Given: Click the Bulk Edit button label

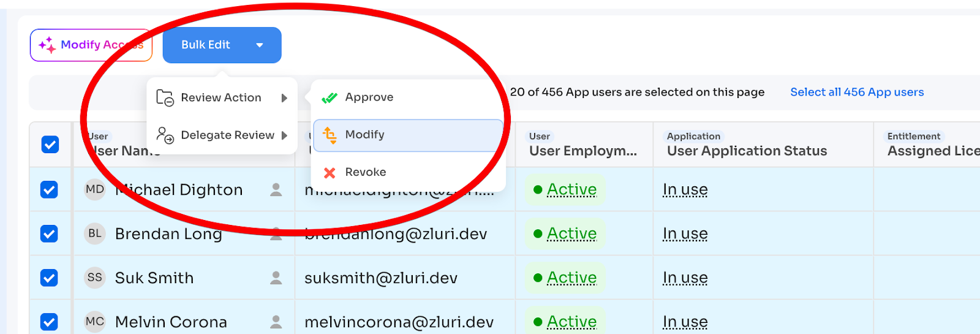Looking at the screenshot, I should click(x=206, y=45).
